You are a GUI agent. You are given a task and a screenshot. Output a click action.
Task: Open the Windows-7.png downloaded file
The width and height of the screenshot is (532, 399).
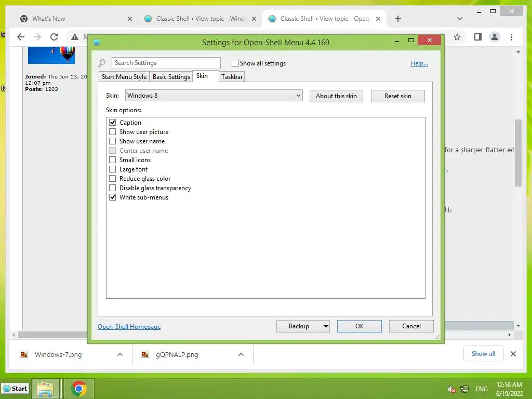point(58,354)
